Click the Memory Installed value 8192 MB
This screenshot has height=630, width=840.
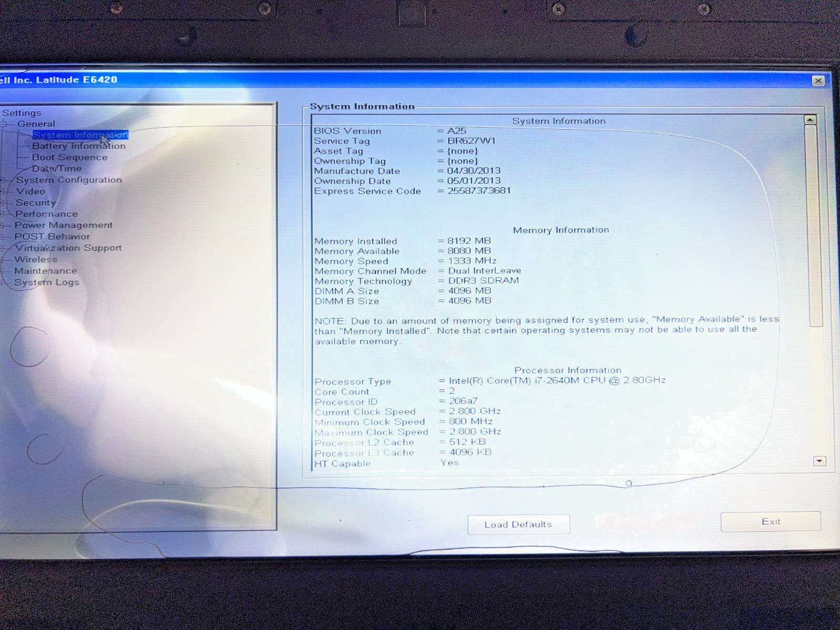(469, 241)
